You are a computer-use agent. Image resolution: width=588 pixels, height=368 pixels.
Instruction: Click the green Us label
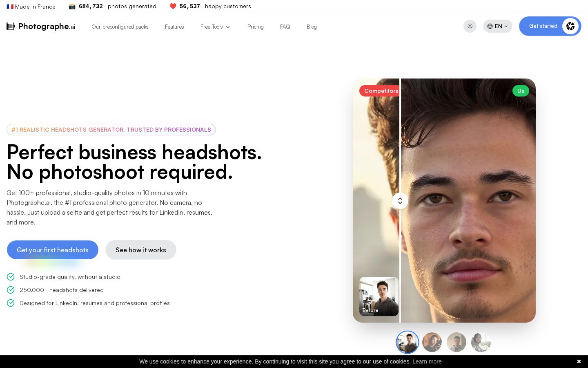coord(521,91)
